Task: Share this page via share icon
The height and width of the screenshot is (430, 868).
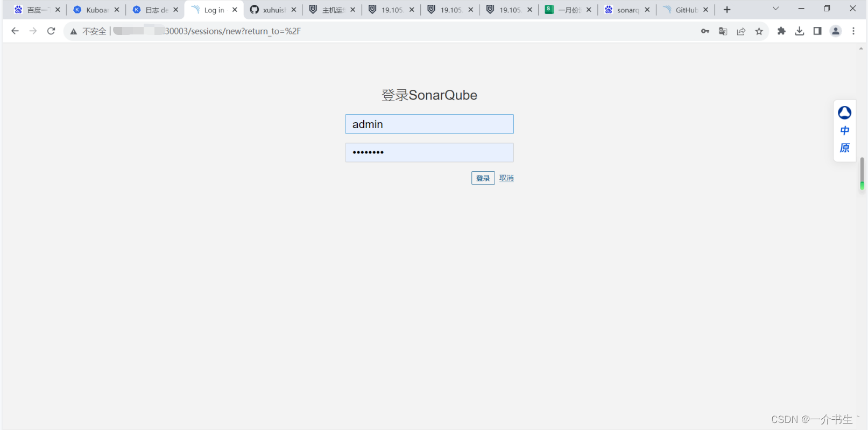Action: tap(741, 31)
